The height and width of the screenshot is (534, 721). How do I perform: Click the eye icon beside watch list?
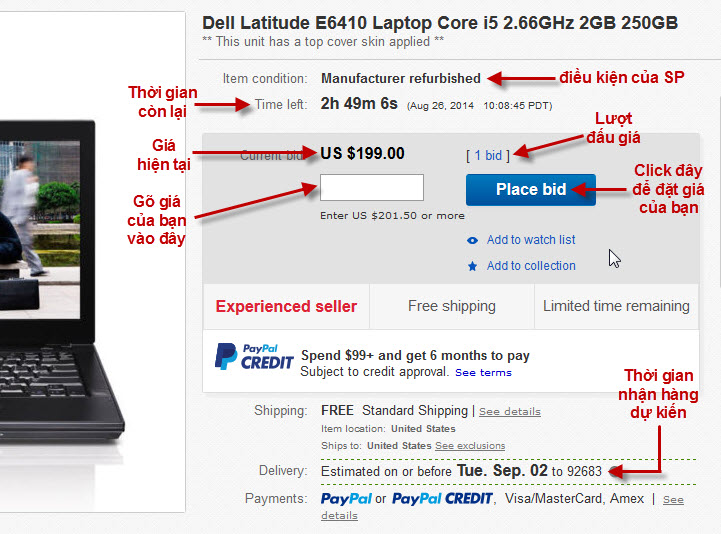coord(472,240)
